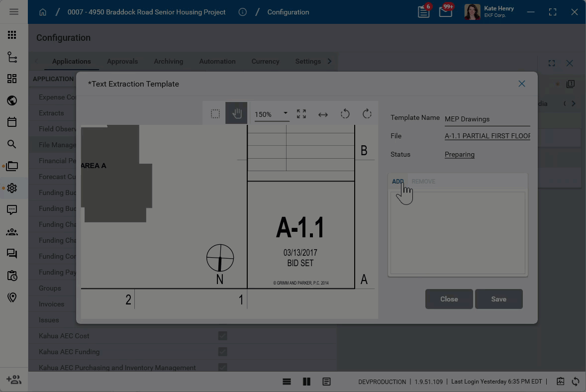Image resolution: width=586 pixels, height=392 pixels.
Task: Open the Automation tab
Action: tap(217, 61)
